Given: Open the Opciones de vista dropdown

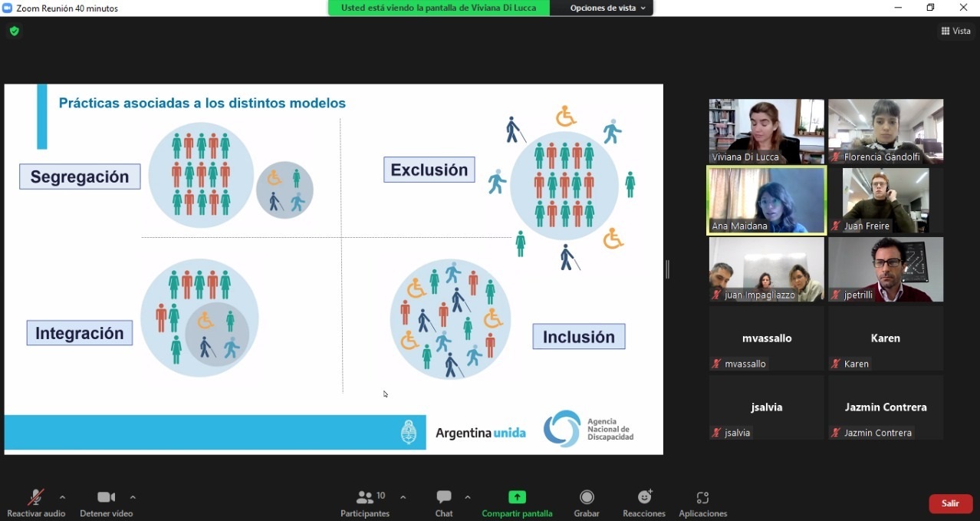Looking at the screenshot, I should [x=607, y=8].
